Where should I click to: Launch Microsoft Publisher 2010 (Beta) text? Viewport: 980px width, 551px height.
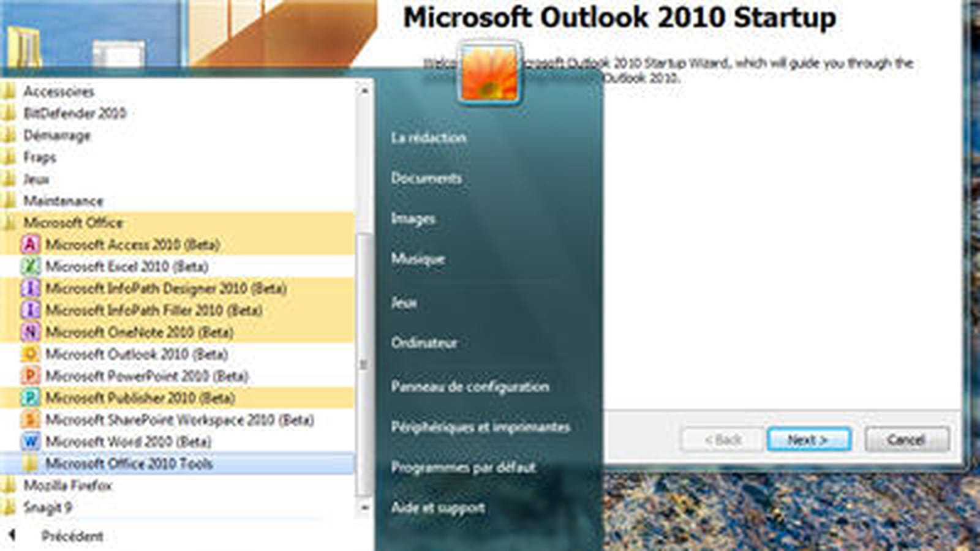[x=140, y=398]
